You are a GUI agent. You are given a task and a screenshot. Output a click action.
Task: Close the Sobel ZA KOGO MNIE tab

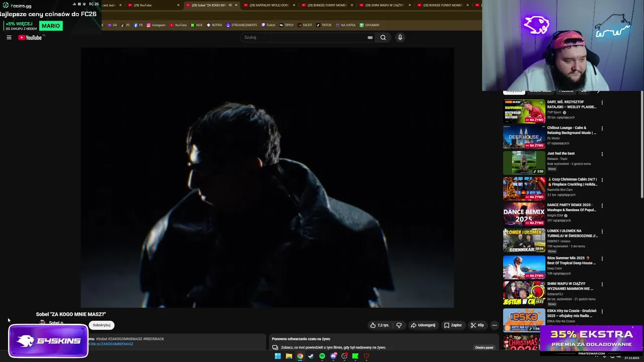[x=236, y=5]
